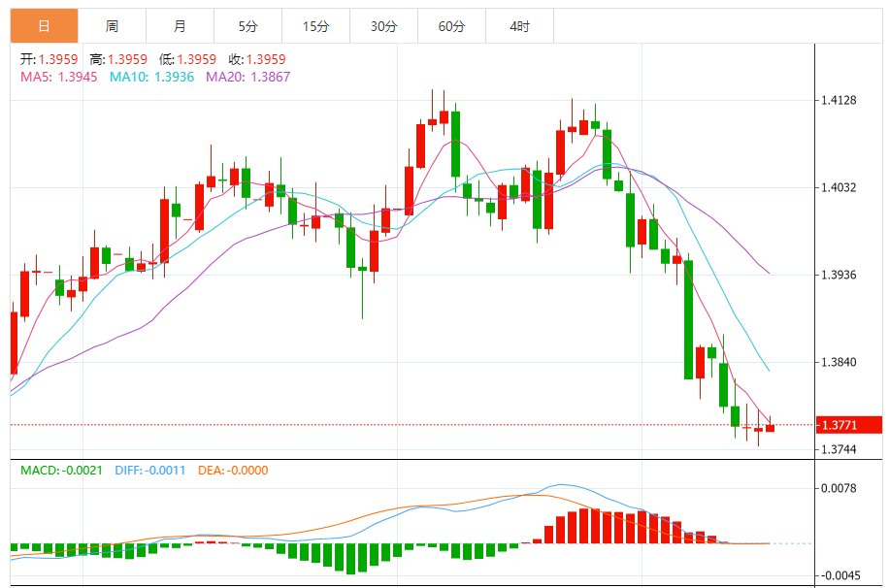Click the 收:1.3959 closing price readout
The height and width of the screenshot is (588, 889).
(x=258, y=59)
